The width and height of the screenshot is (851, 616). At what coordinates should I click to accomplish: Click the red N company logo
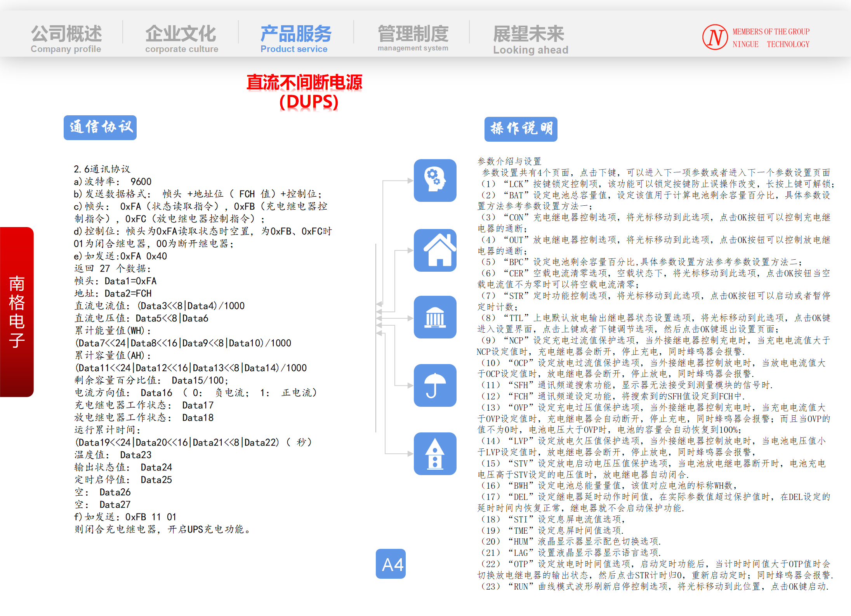tap(715, 37)
